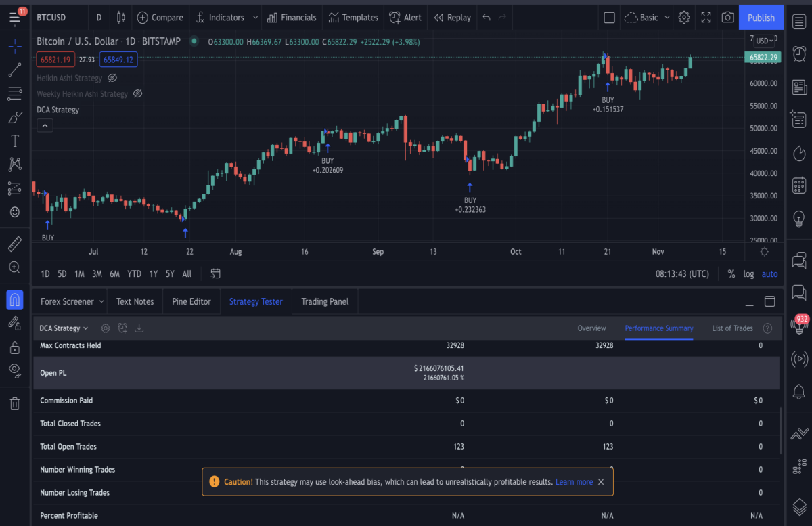Publish the chart idea
The width and height of the screenshot is (812, 526).
coord(761,18)
